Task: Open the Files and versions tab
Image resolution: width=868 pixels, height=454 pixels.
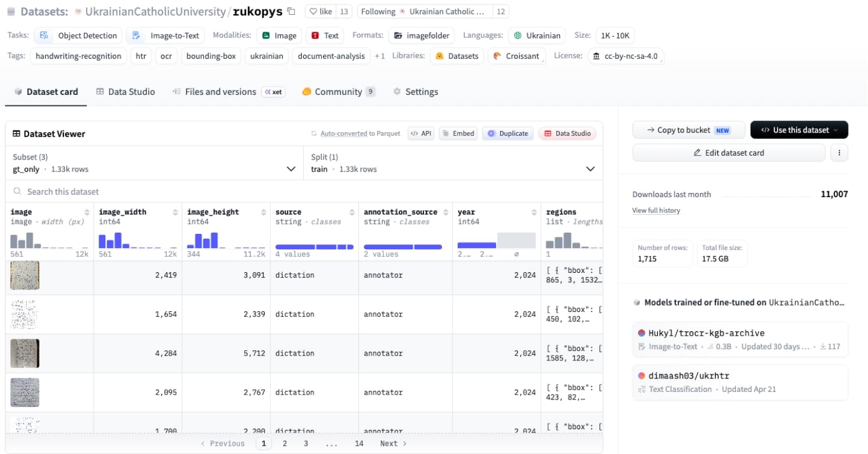Action: pyautogui.click(x=228, y=92)
